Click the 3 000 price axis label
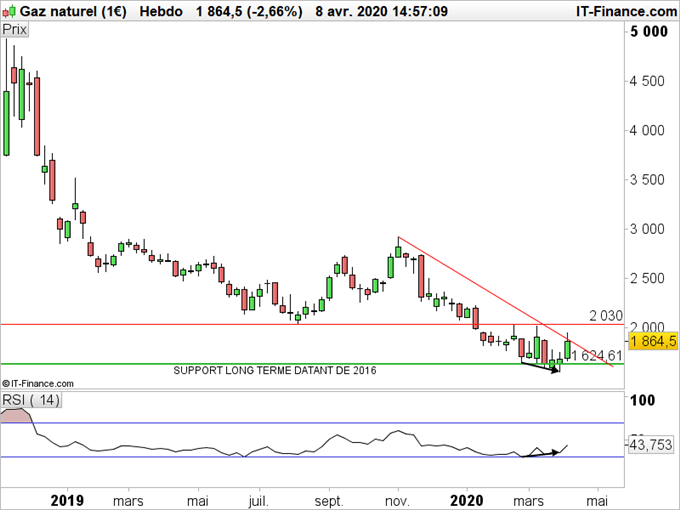 647,229
